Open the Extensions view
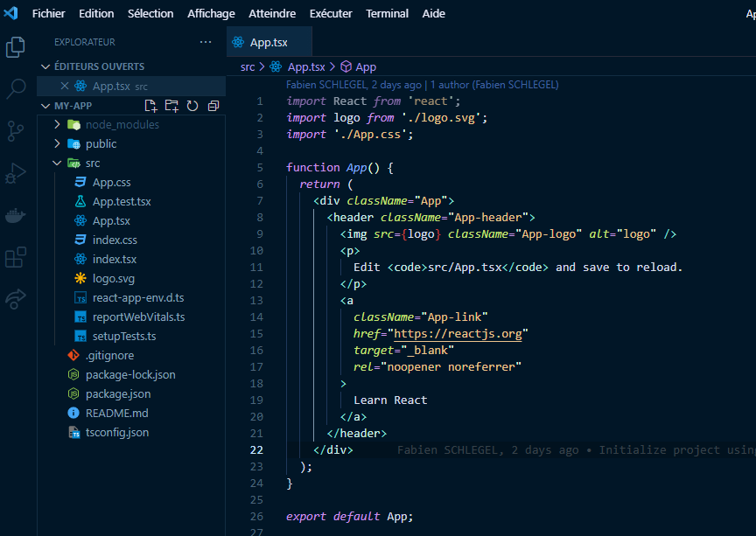This screenshot has height=536, width=756. pyautogui.click(x=16, y=257)
